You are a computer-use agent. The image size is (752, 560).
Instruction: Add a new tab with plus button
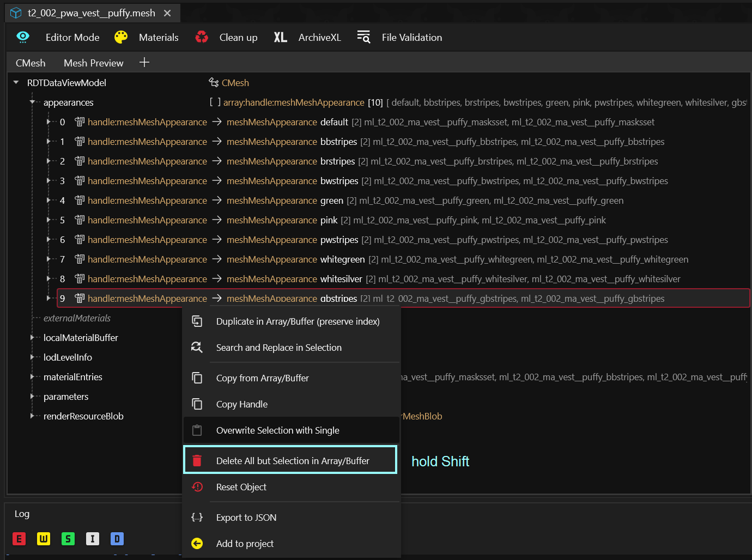[x=144, y=63]
